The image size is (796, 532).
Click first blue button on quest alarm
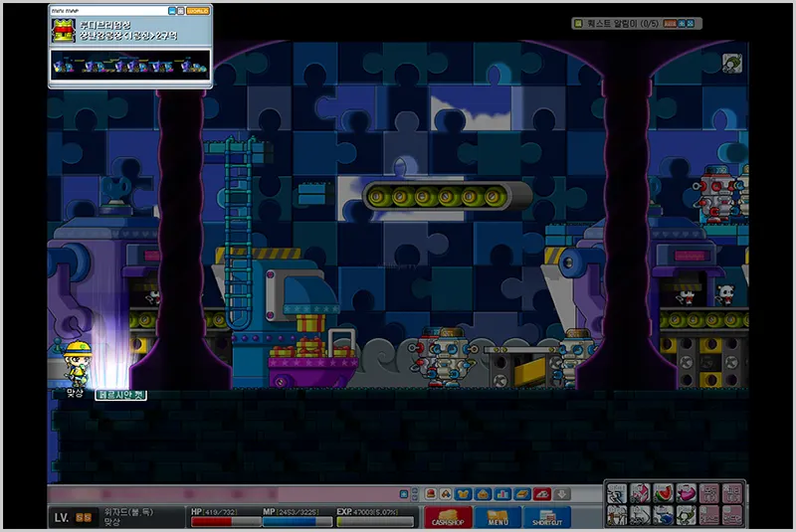pos(682,23)
